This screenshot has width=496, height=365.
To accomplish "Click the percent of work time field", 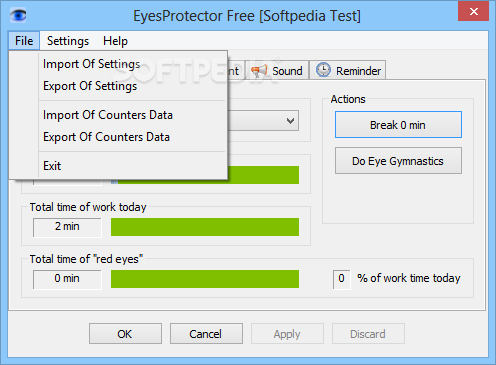I will click(341, 279).
